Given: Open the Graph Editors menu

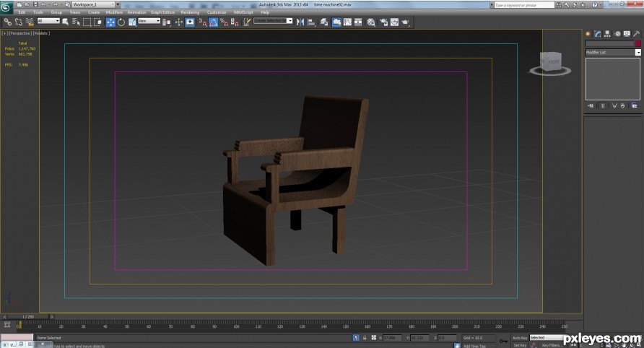Looking at the screenshot, I should (162, 12).
